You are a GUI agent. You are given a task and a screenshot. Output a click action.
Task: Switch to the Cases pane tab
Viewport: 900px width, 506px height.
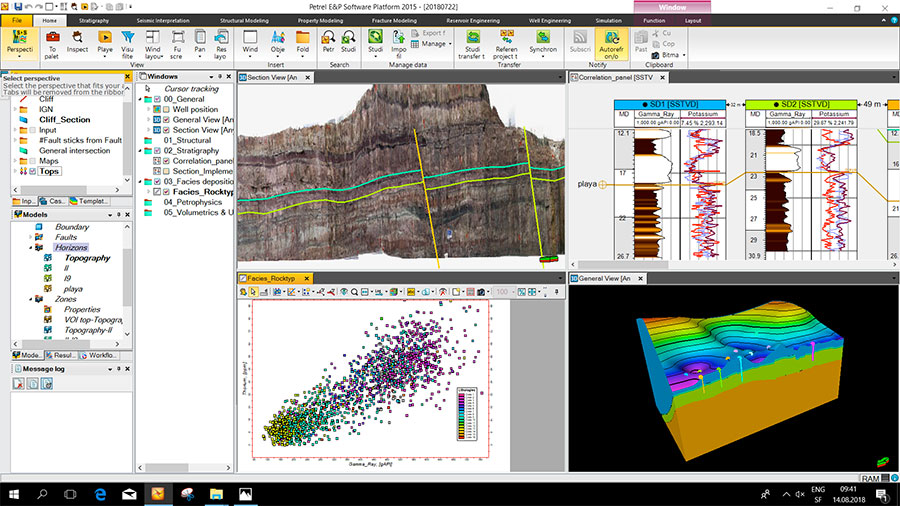(52, 201)
